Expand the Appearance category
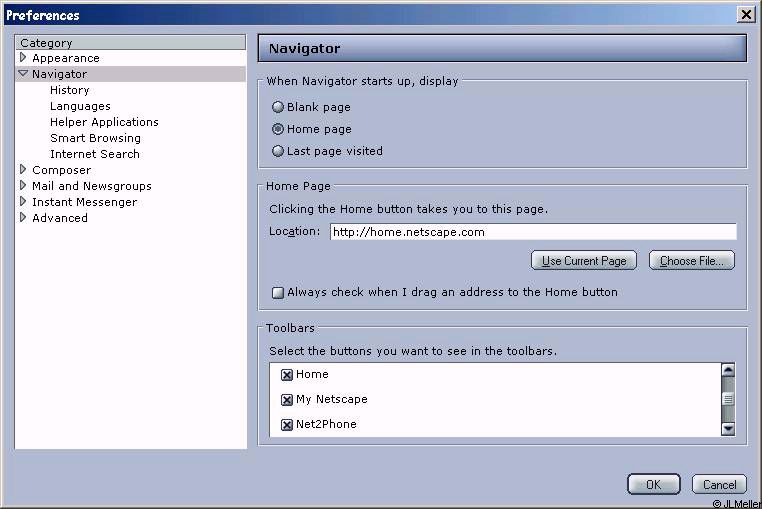This screenshot has width=762, height=509. coord(23,57)
